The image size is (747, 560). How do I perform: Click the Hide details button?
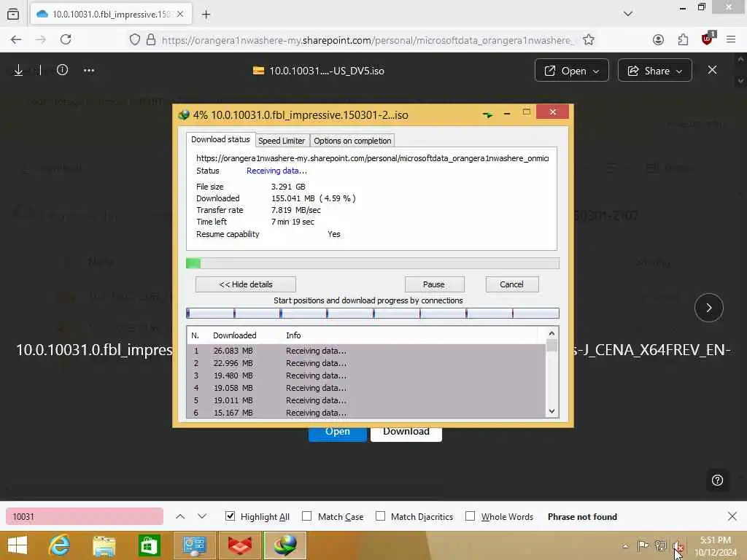[x=245, y=284]
